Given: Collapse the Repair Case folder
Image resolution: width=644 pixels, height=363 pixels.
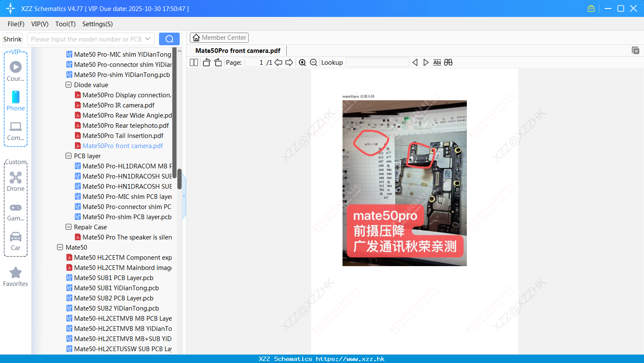Looking at the screenshot, I should click(69, 227).
